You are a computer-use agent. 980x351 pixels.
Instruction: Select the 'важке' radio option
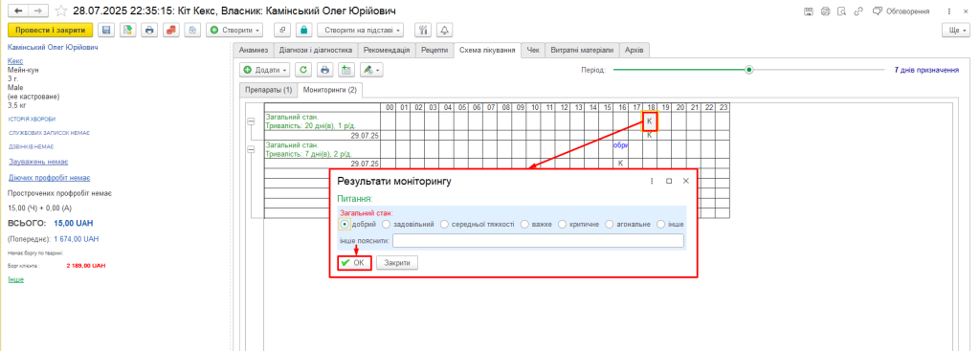pos(536,224)
